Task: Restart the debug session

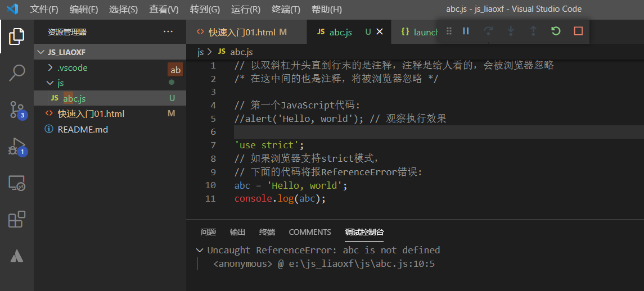Action: point(556,31)
